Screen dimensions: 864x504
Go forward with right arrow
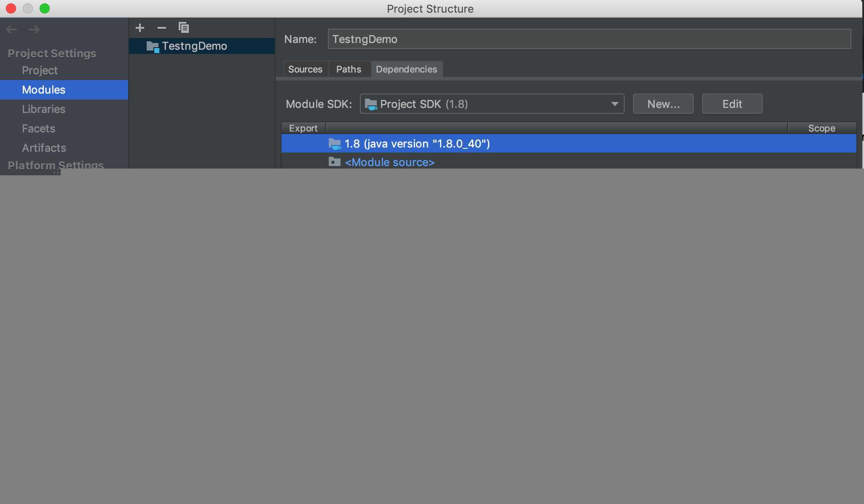click(34, 29)
